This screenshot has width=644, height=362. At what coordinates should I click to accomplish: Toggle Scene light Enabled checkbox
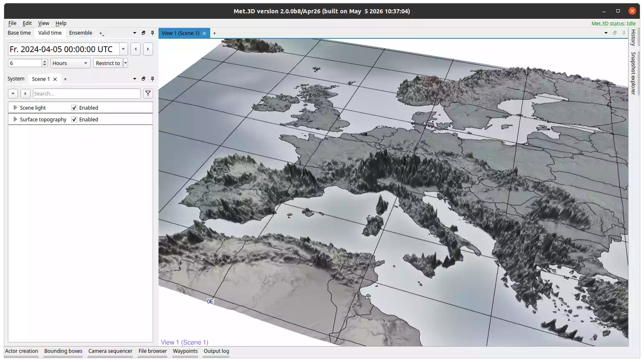(74, 108)
